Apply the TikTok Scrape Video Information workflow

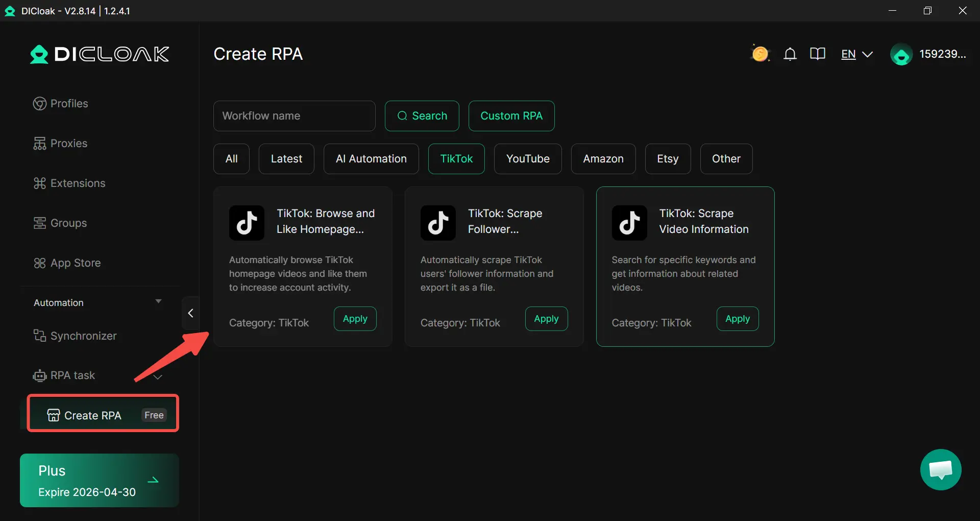[x=737, y=319]
